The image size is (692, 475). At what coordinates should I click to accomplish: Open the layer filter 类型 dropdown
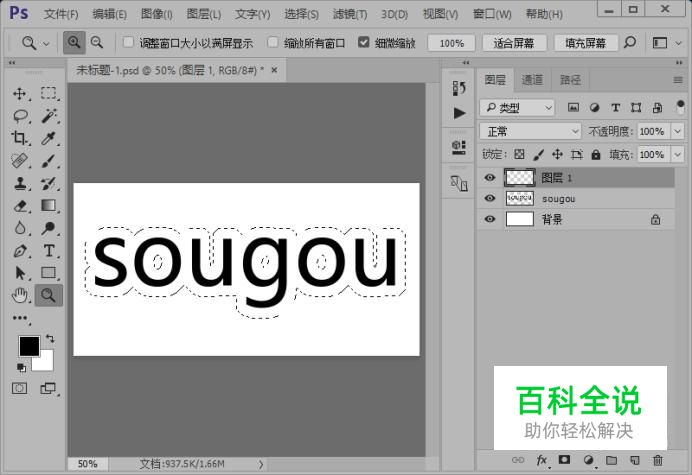517,107
